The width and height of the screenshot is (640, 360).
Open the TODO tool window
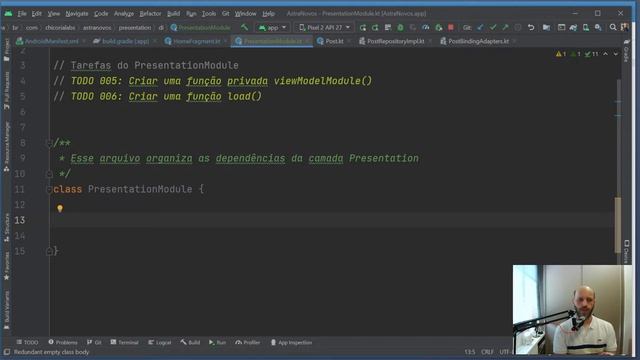pos(27,342)
